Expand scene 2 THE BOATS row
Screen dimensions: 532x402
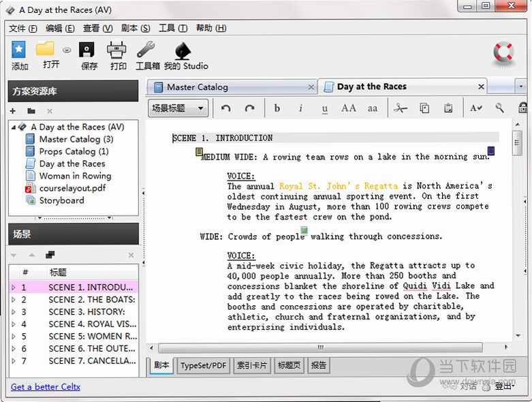[x=14, y=300]
